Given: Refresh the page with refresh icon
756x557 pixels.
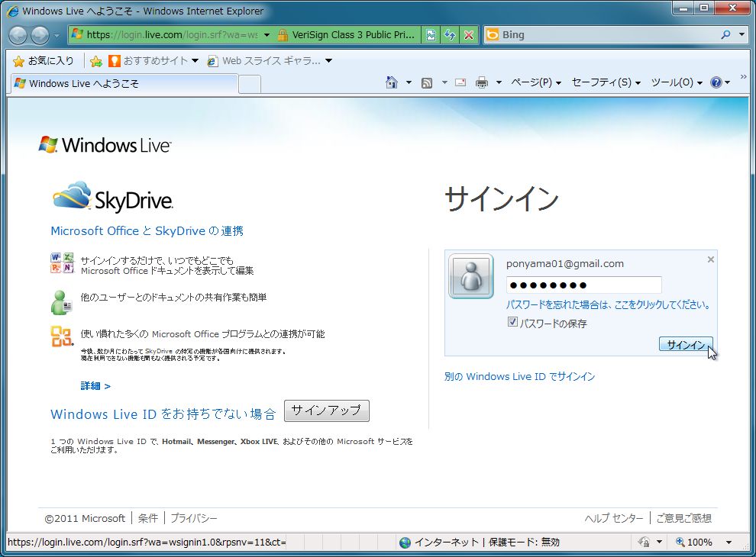Looking at the screenshot, I should click(450, 34).
